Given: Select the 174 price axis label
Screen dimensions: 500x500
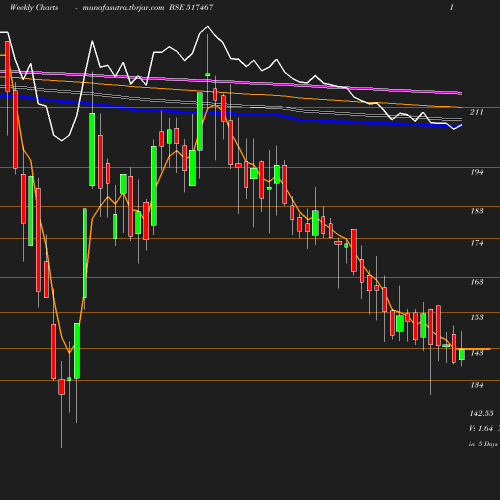Looking at the screenshot, I should pyautogui.click(x=477, y=243).
